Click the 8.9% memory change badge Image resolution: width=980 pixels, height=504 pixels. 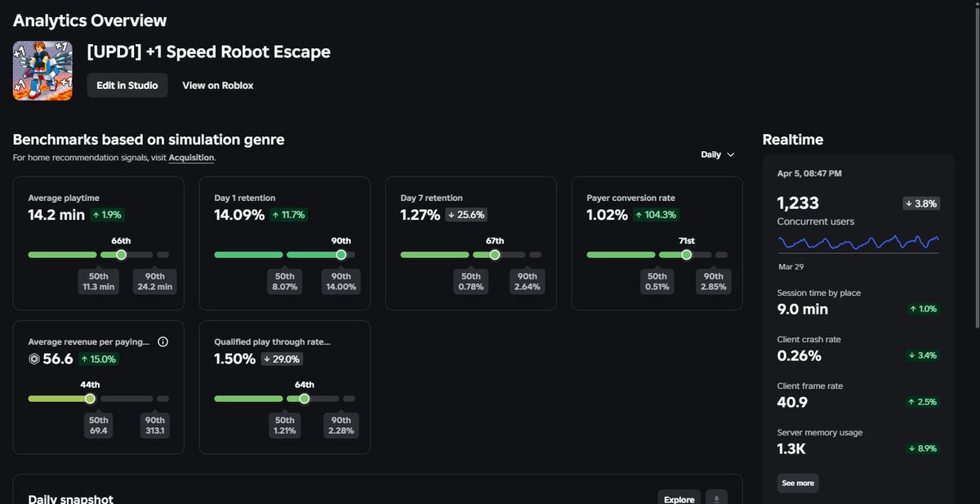922,448
